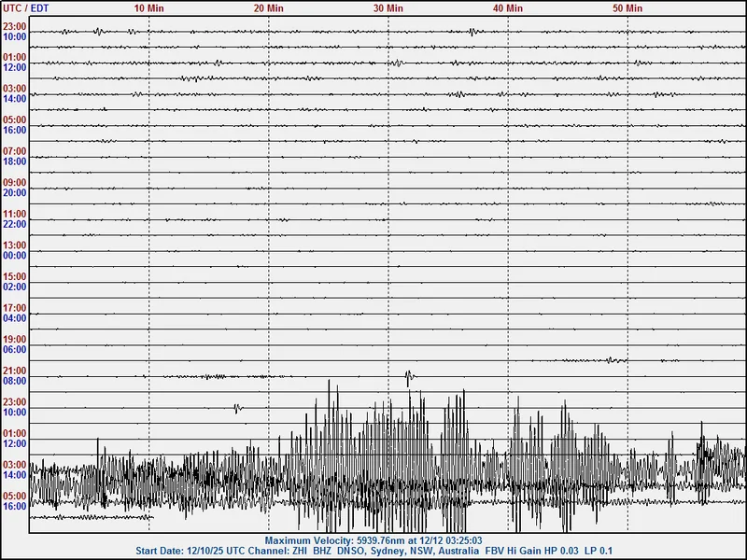Click the small wavelet spike on the 21:00 trace
747x560 pixels.
[x=409, y=376]
